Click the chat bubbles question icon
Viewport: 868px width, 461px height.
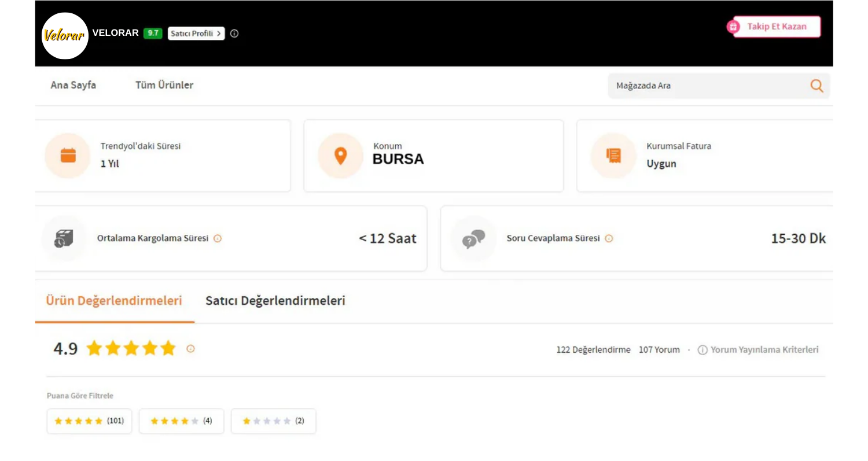point(473,239)
